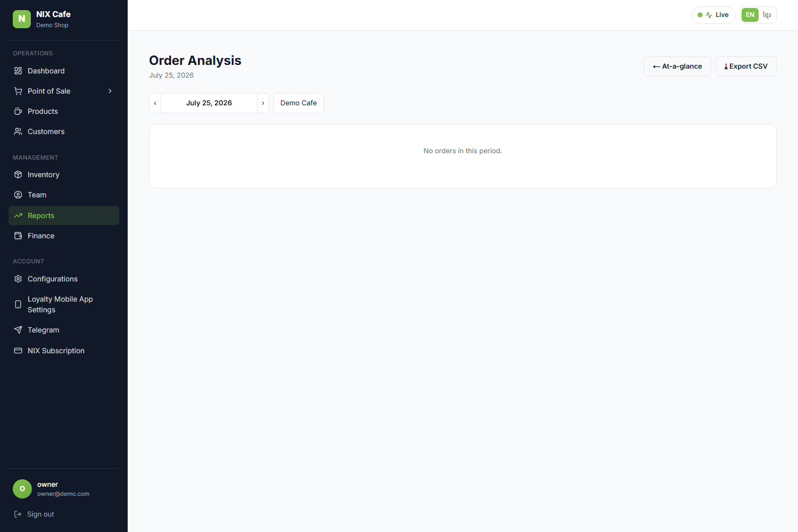Select the Reports menu item
The height and width of the screenshot is (532, 798).
click(64, 215)
